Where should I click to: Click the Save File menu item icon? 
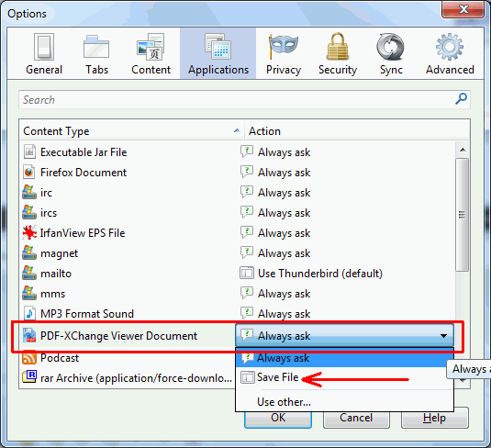click(248, 377)
